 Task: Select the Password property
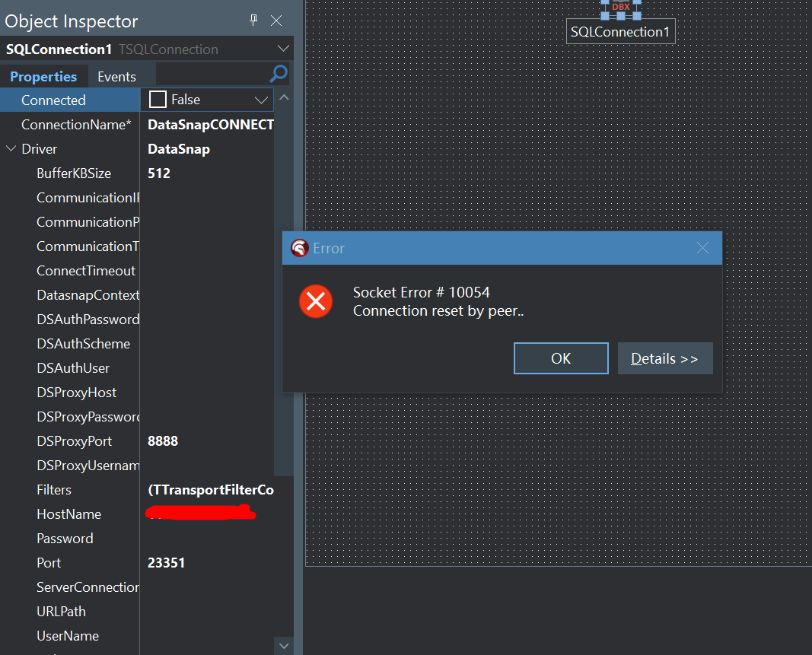65,539
